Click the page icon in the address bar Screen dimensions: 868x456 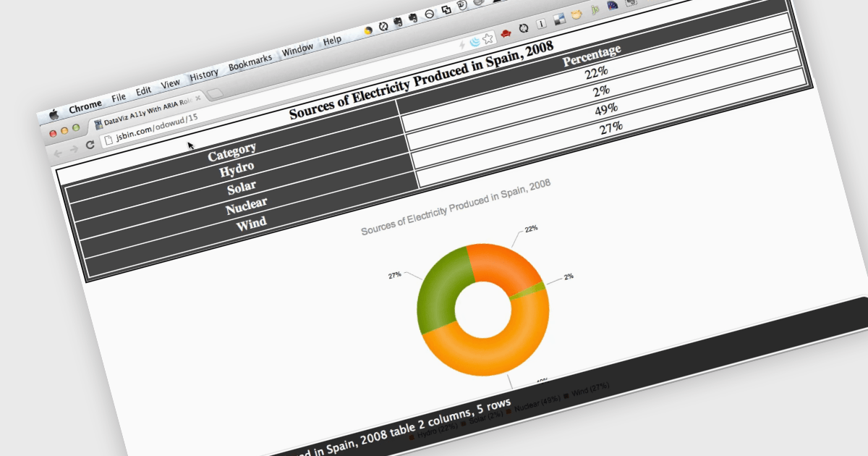pyautogui.click(x=109, y=140)
